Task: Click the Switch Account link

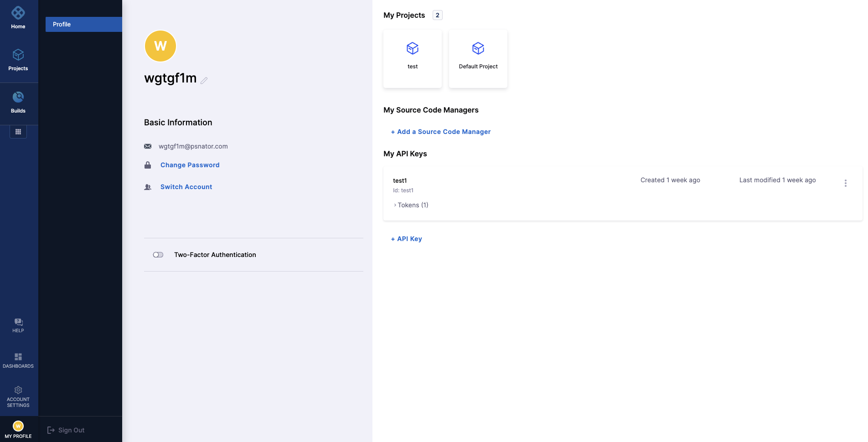Action: (x=186, y=187)
